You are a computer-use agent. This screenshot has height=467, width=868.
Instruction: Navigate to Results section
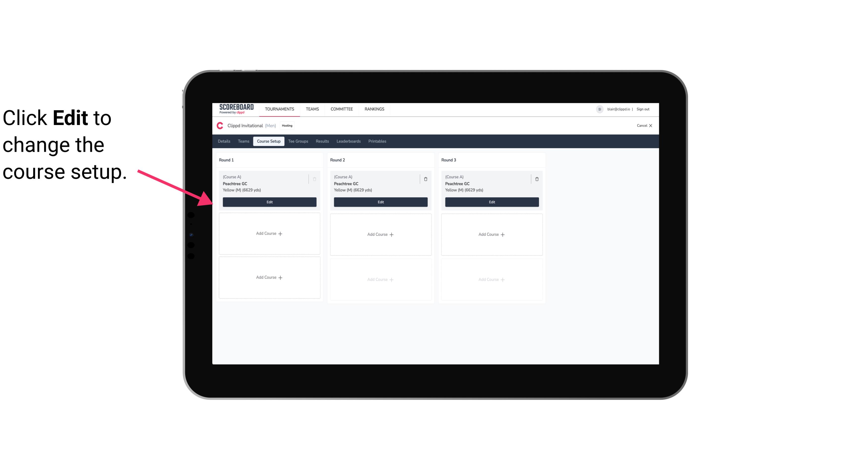click(322, 141)
